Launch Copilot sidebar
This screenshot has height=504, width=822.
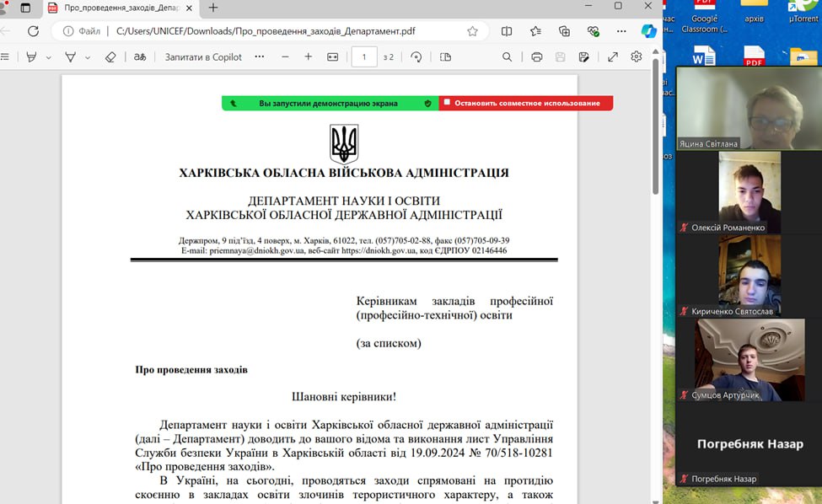pos(648,31)
